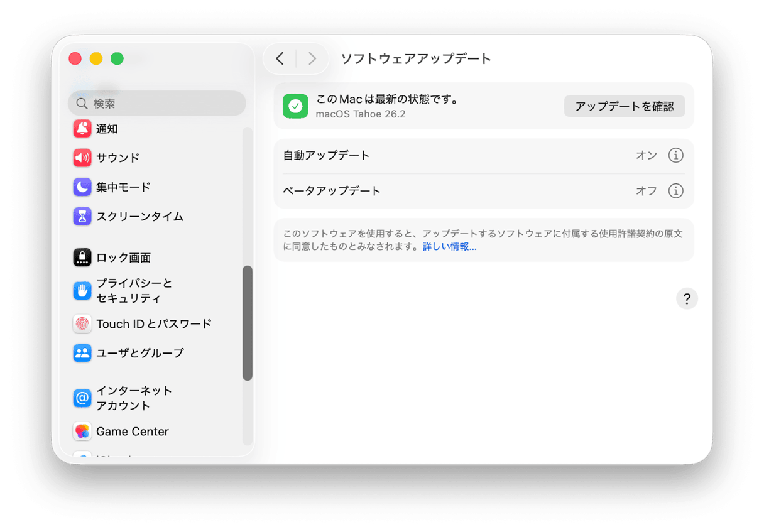The width and height of the screenshot is (764, 532).
Task: Select the ロック画面 settings icon
Action: (82, 257)
